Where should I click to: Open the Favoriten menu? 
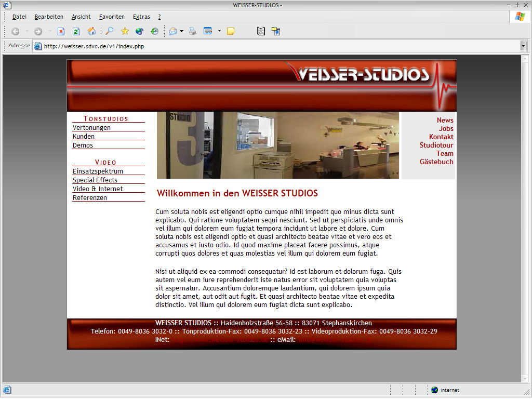coord(112,17)
